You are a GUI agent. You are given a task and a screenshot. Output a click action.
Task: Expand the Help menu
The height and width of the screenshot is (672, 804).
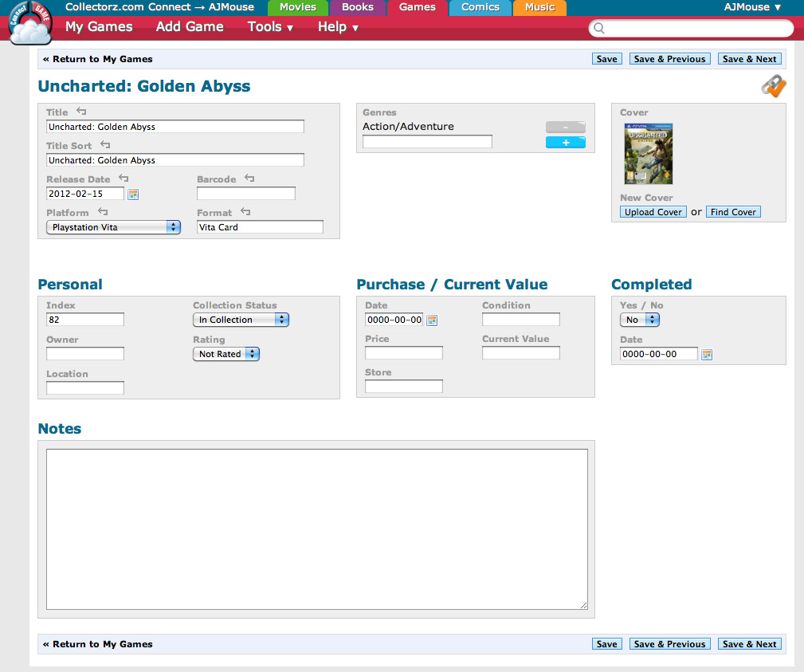338,26
